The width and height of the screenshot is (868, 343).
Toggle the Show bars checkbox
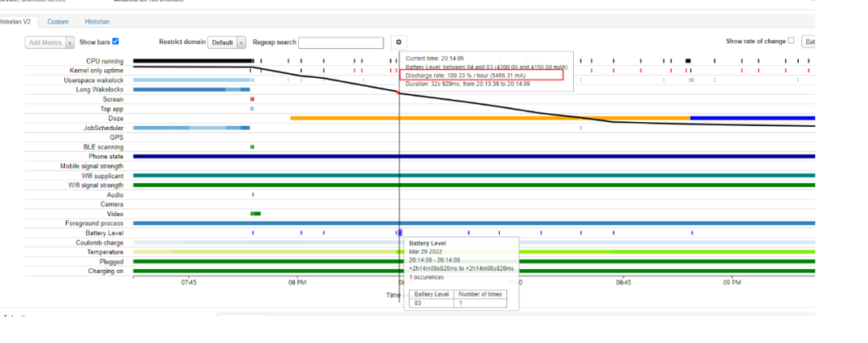point(116,41)
